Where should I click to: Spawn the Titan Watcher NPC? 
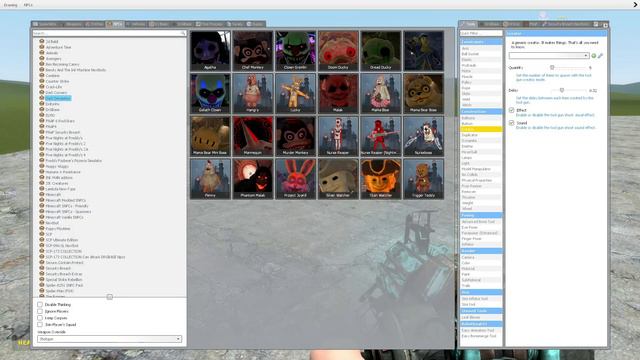[380, 179]
